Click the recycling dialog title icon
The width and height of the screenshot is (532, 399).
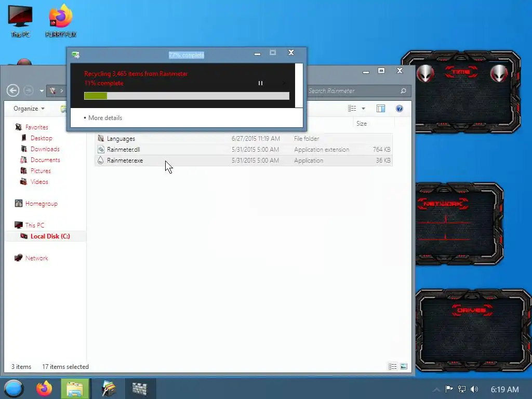[76, 55]
